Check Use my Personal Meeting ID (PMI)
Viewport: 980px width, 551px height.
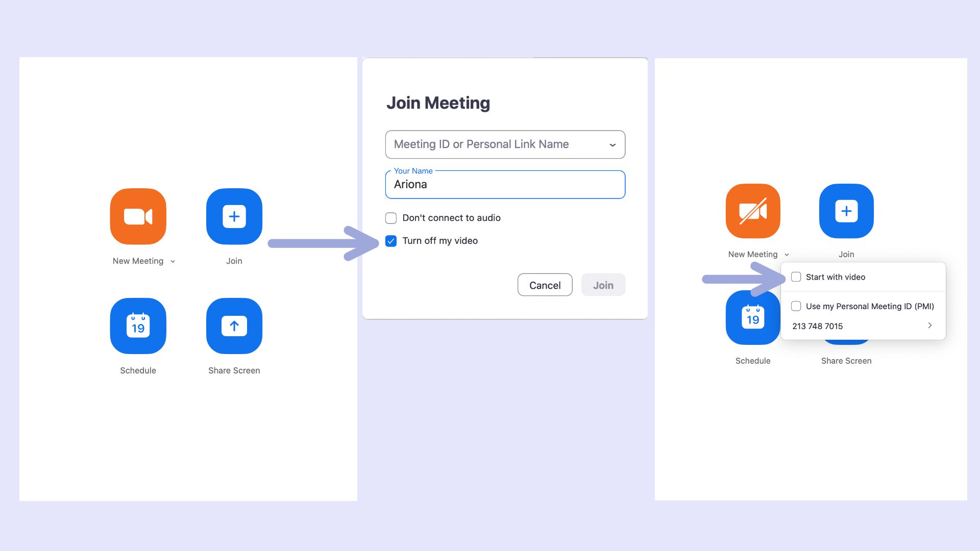[x=796, y=306]
